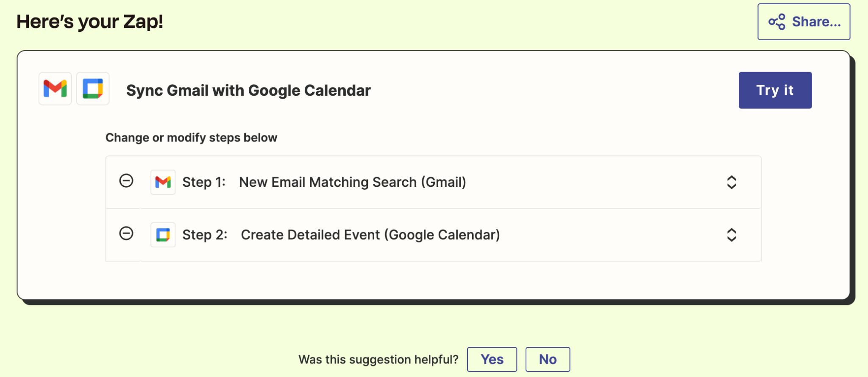
Task: Click the Google Calendar icon in the header
Action: (92, 89)
